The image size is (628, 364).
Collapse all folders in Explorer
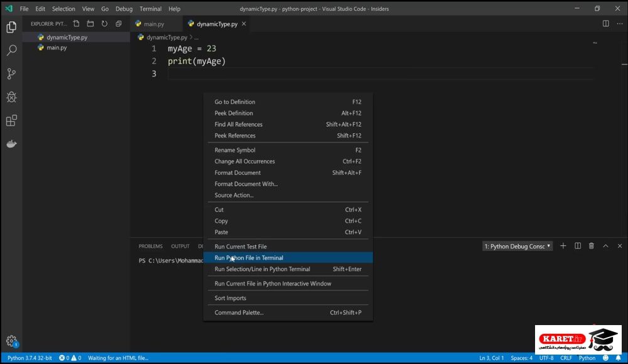[119, 24]
